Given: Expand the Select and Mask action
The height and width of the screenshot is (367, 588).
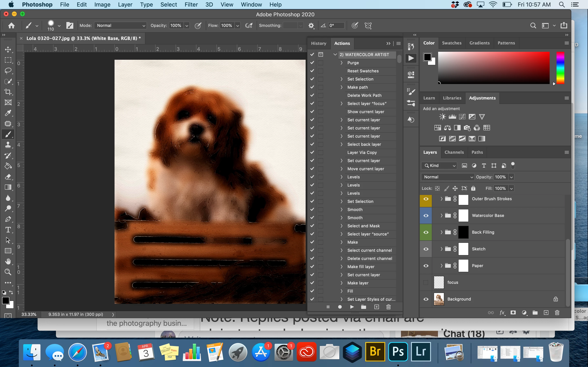Looking at the screenshot, I should [342, 226].
